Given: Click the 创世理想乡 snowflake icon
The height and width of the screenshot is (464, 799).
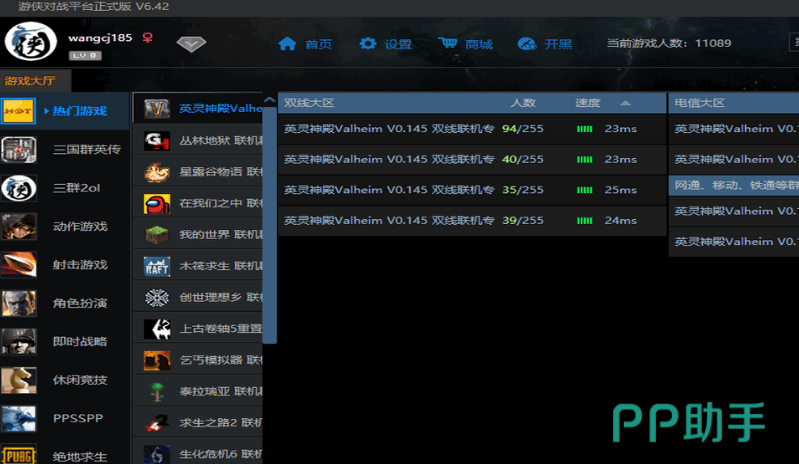Looking at the screenshot, I should [156, 297].
